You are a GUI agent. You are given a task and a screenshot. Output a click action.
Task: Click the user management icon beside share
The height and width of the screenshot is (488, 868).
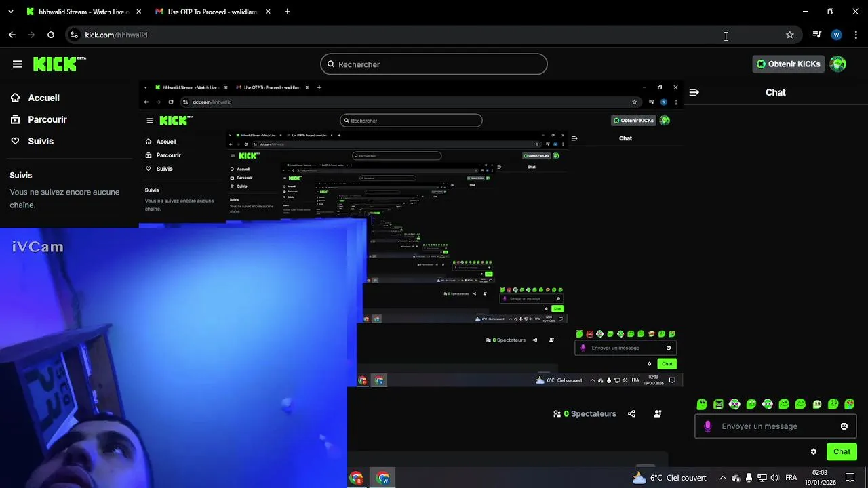click(657, 413)
